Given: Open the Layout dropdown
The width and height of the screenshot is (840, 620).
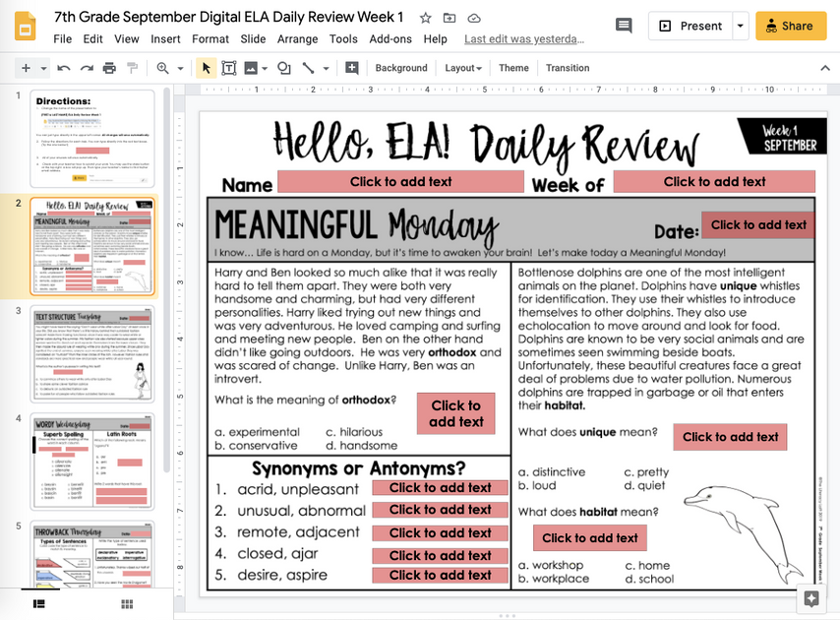Looking at the screenshot, I should 463,68.
